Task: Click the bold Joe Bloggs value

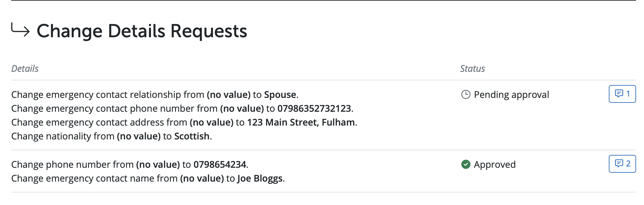Action: click(260, 178)
